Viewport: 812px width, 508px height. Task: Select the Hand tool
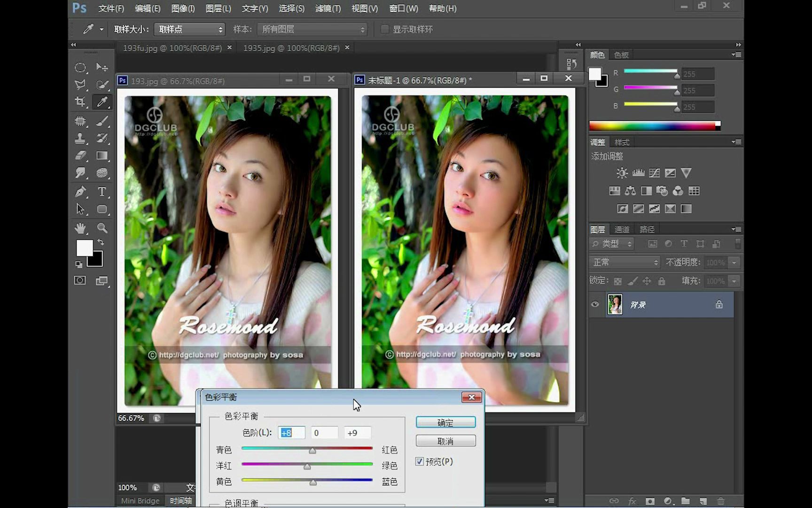[x=80, y=228]
